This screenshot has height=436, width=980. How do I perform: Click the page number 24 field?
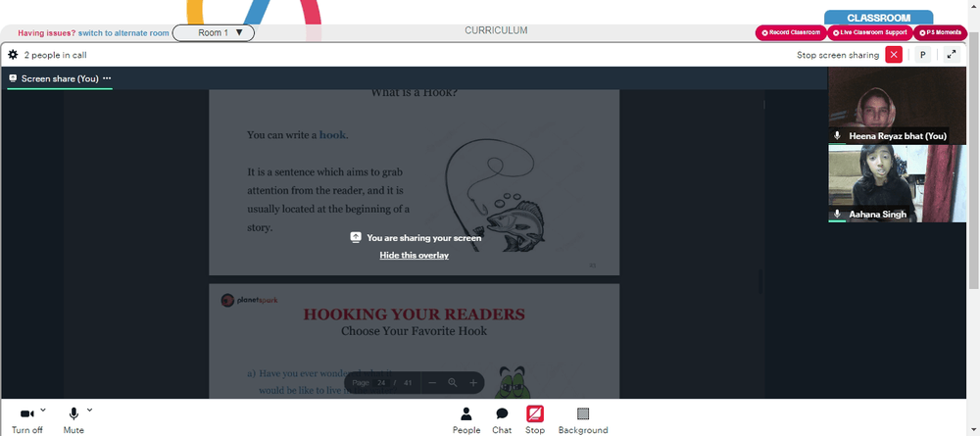382,383
